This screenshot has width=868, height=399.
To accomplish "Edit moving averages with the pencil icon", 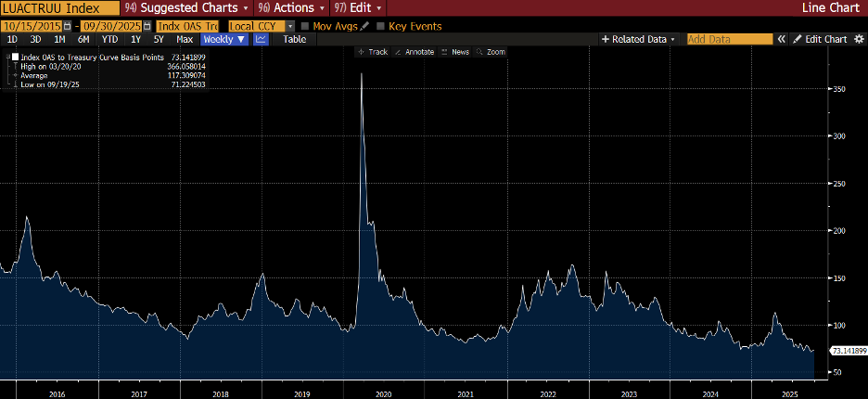I will click(x=364, y=26).
